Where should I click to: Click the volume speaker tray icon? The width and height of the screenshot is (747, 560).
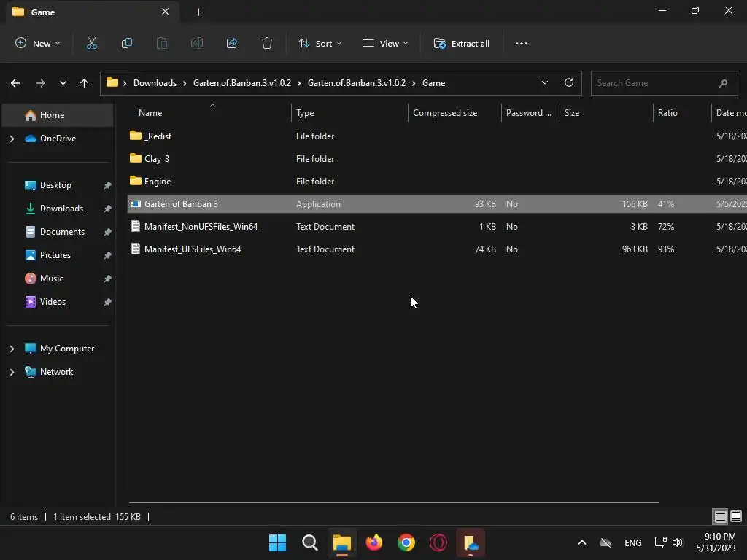click(678, 542)
